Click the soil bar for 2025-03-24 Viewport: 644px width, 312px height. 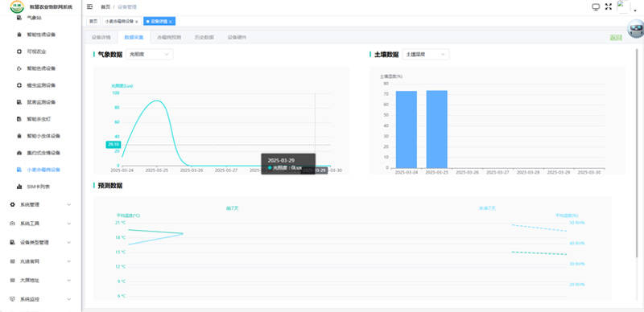click(407, 129)
